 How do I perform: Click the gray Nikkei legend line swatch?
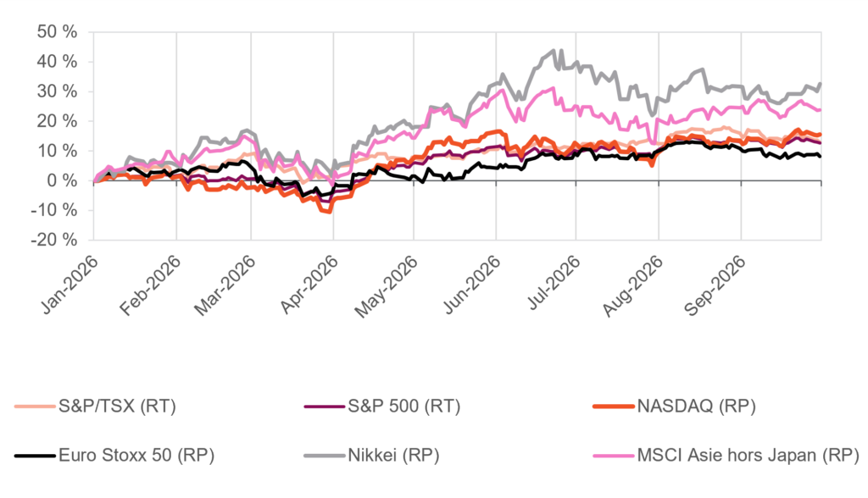[325, 456]
